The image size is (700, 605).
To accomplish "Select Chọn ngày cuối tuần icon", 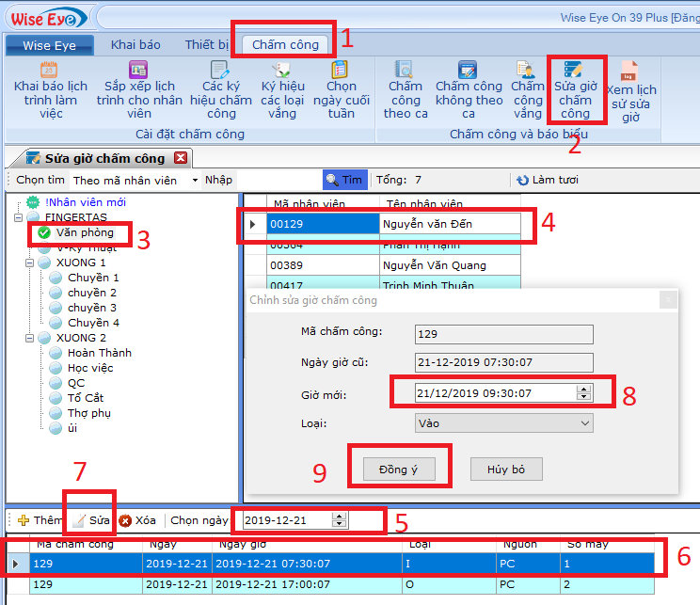I will (342, 90).
